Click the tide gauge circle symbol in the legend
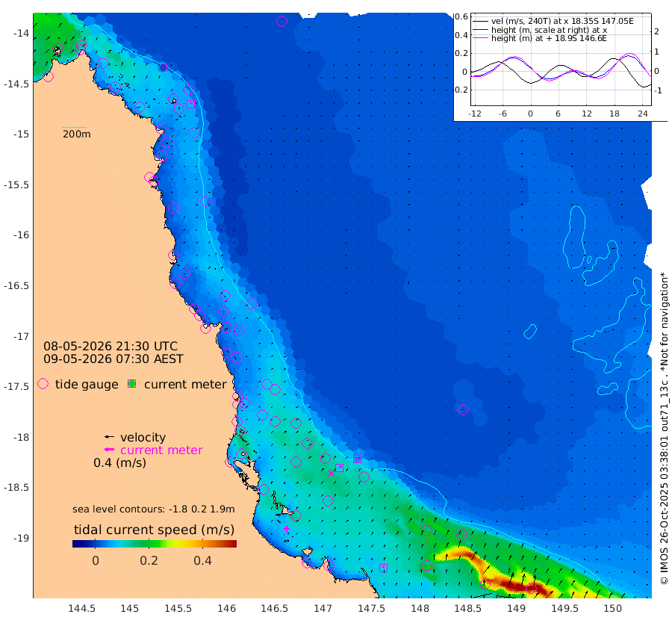The image size is (672, 623). pyautogui.click(x=43, y=384)
